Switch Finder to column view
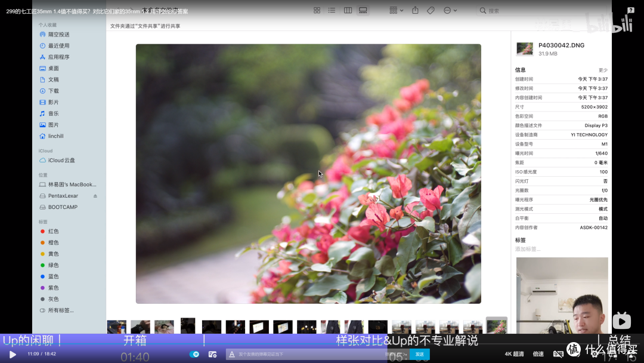 point(348,10)
